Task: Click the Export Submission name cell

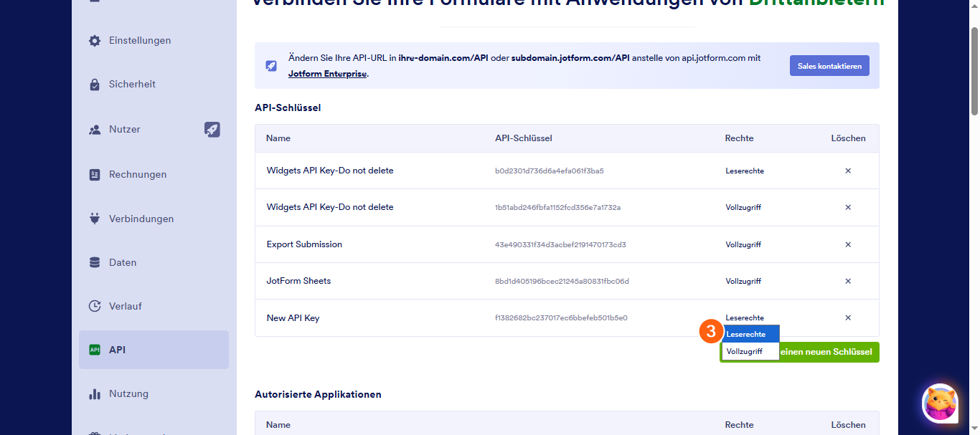Action: click(x=304, y=244)
